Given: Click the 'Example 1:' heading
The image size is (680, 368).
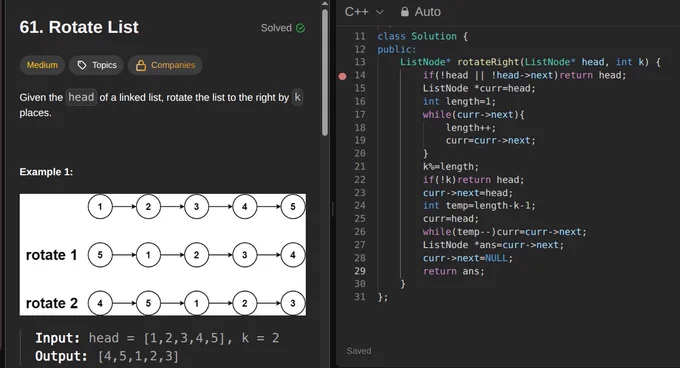Looking at the screenshot, I should pyautogui.click(x=46, y=172).
